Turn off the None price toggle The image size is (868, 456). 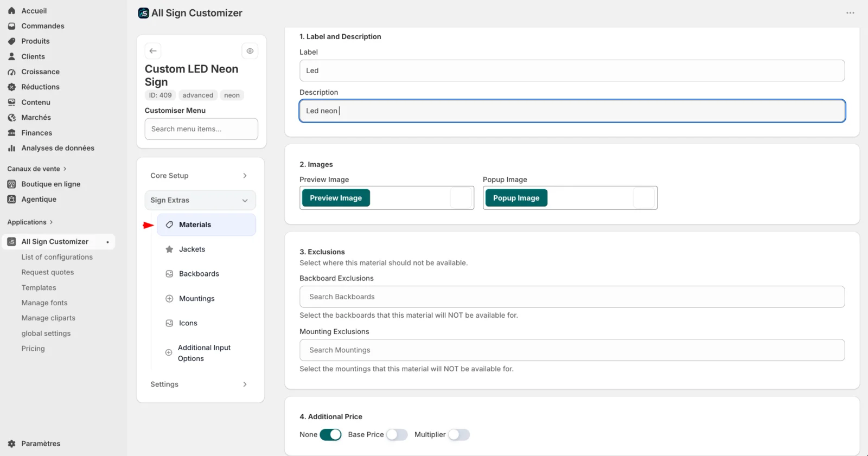coord(330,435)
